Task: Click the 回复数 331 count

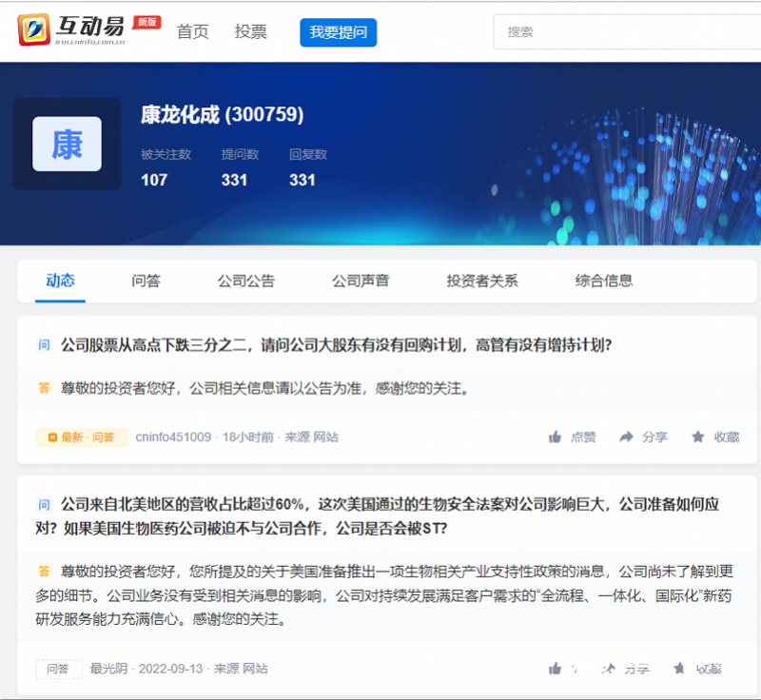Action: click(x=307, y=167)
